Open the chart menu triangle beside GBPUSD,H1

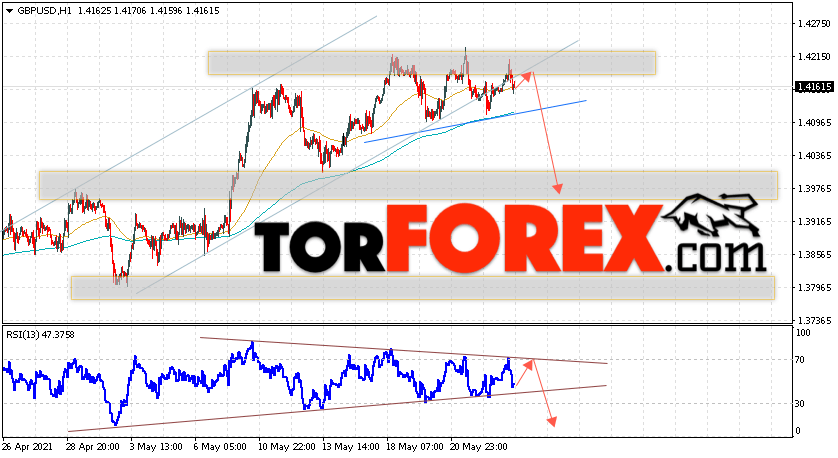click(9, 11)
